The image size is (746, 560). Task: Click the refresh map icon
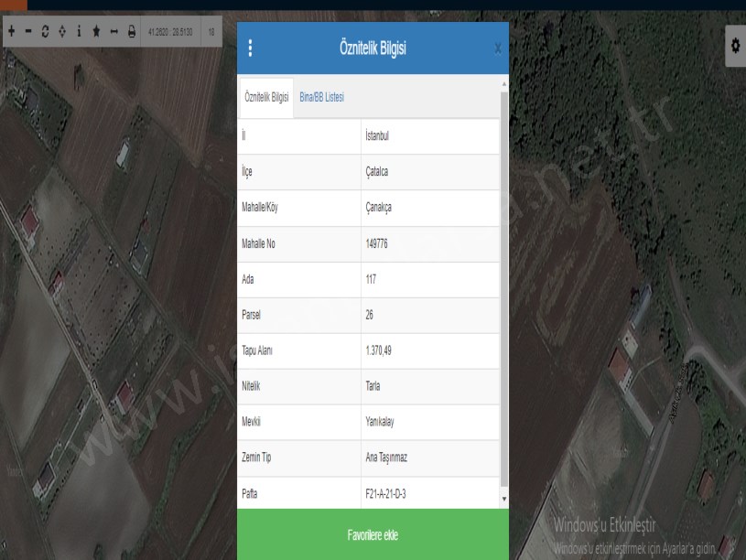tap(45, 30)
